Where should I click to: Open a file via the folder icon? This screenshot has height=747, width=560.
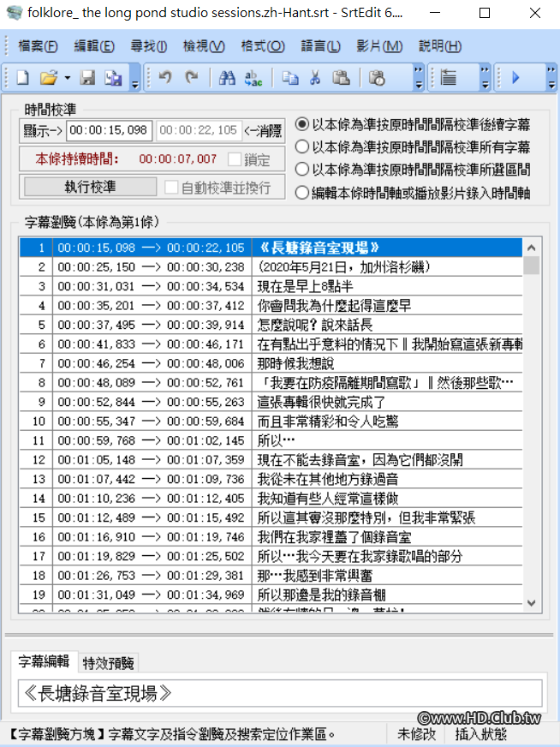tap(49, 77)
